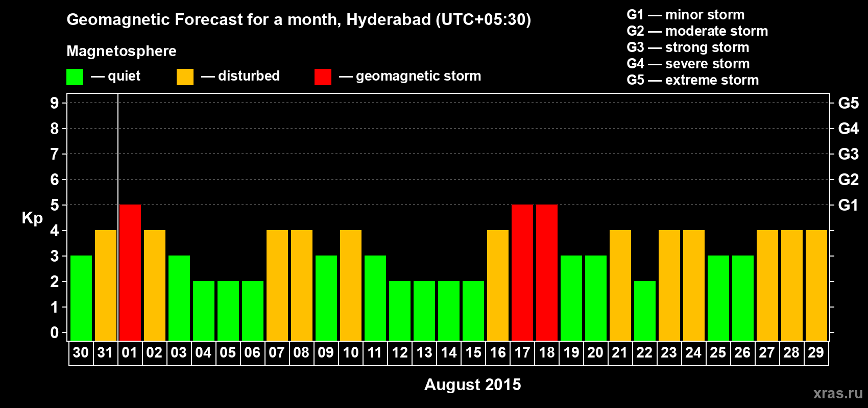Click date label 30 on the axis
Screen dimensions: 868x408
click(x=81, y=352)
